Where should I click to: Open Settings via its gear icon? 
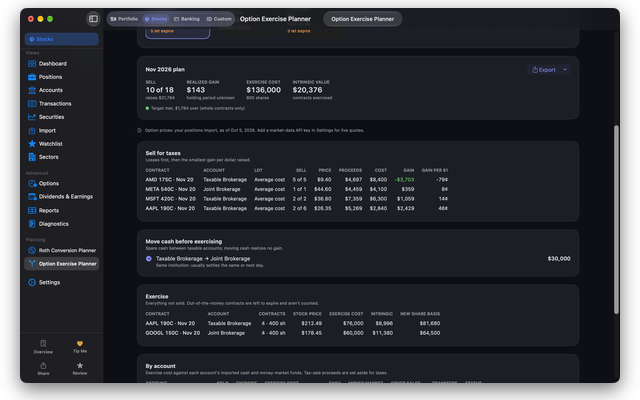point(32,282)
